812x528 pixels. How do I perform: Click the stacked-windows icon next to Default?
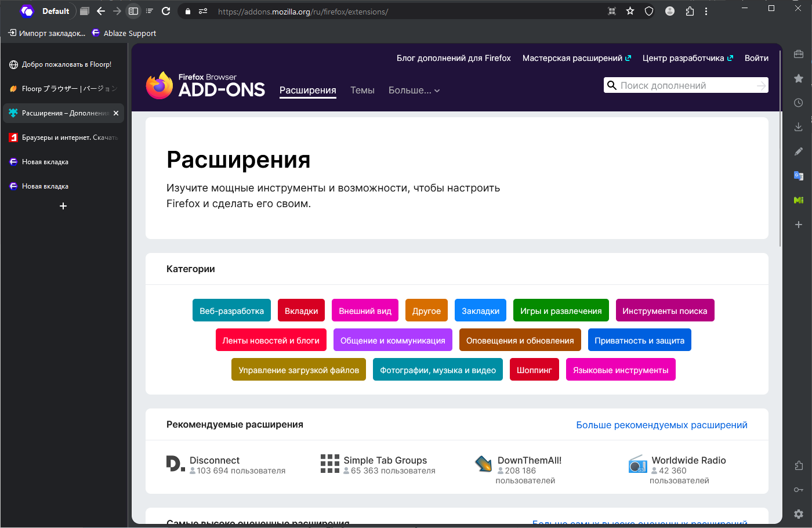click(x=85, y=11)
